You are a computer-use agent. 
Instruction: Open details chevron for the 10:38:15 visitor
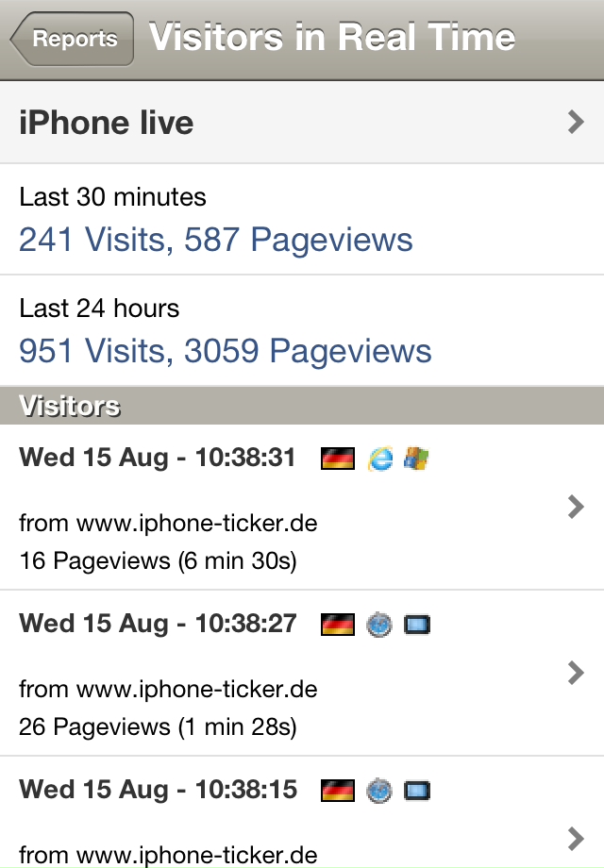click(576, 838)
